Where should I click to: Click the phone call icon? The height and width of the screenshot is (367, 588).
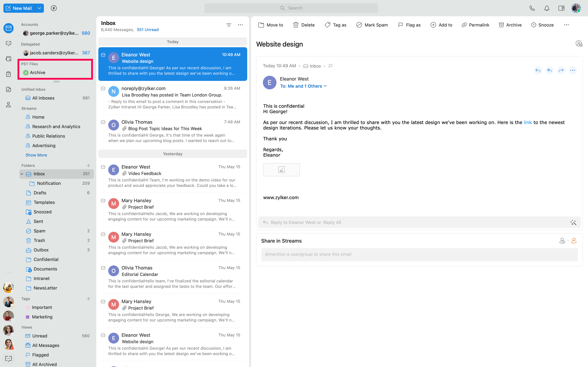point(532,8)
